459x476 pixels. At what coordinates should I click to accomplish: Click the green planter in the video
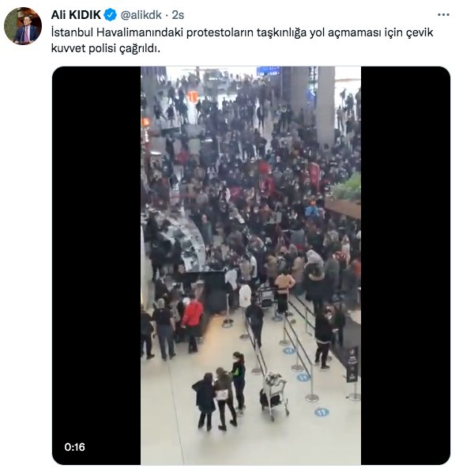[346, 187]
